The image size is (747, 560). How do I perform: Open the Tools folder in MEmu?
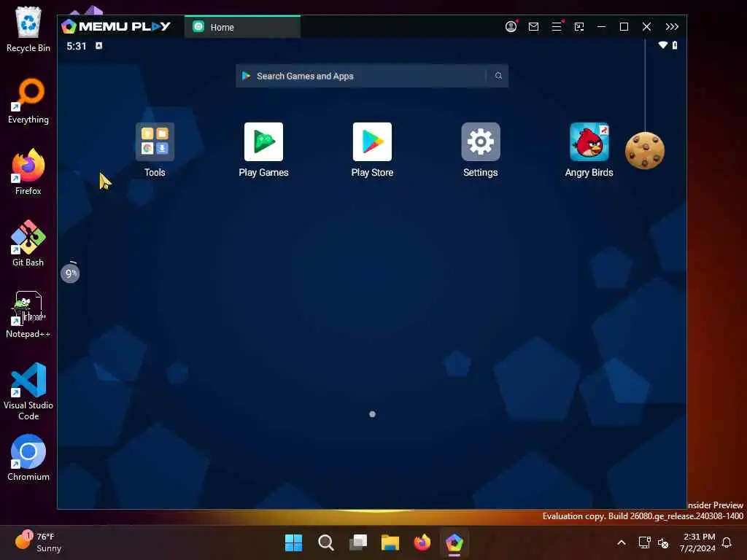(155, 142)
